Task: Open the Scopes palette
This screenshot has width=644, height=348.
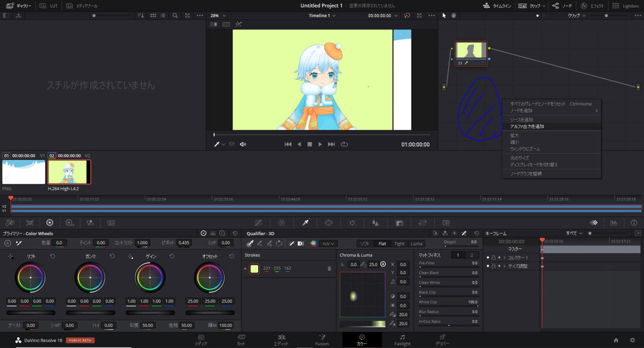Action: [x=614, y=222]
